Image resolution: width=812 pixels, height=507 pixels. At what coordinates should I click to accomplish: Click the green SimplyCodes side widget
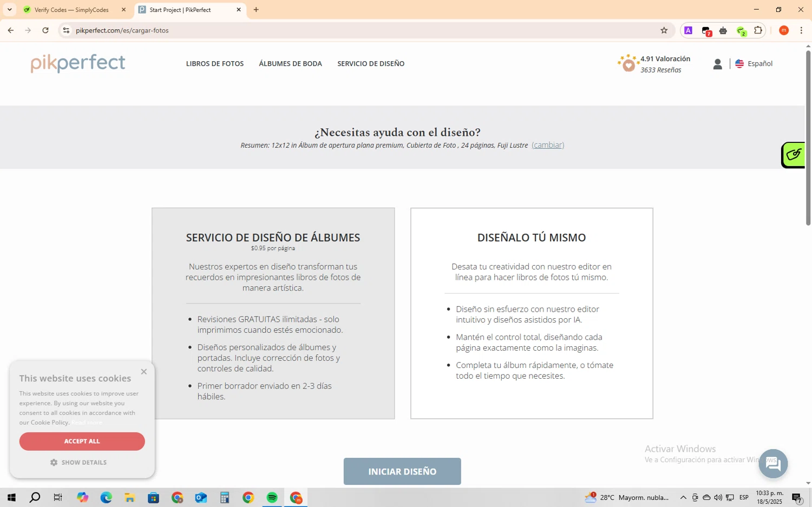[x=793, y=155]
